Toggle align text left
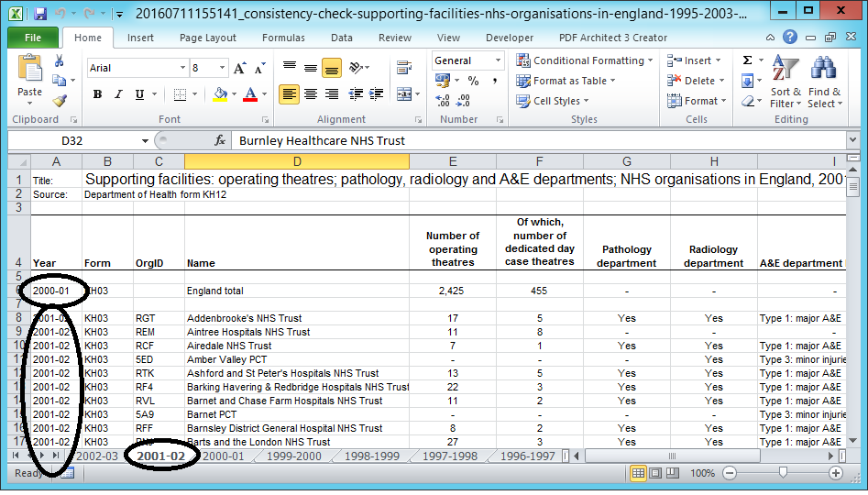 pos(290,94)
